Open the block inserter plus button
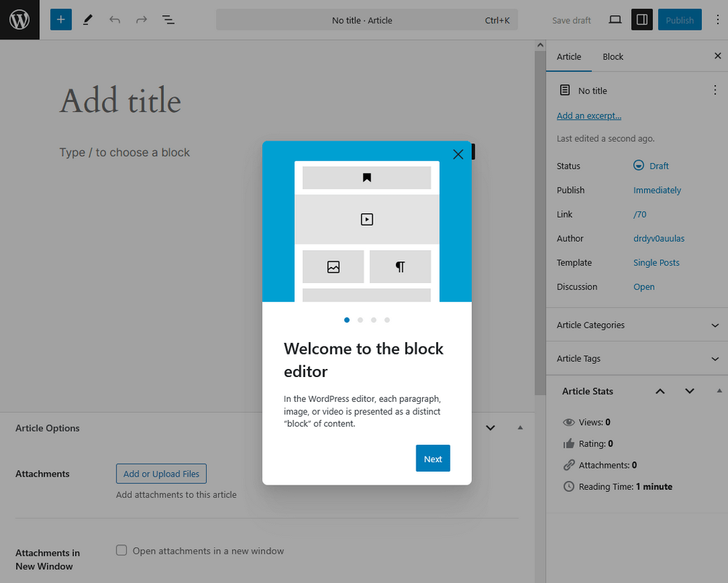Viewport: 728px width, 583px height. tap(61, 20)
